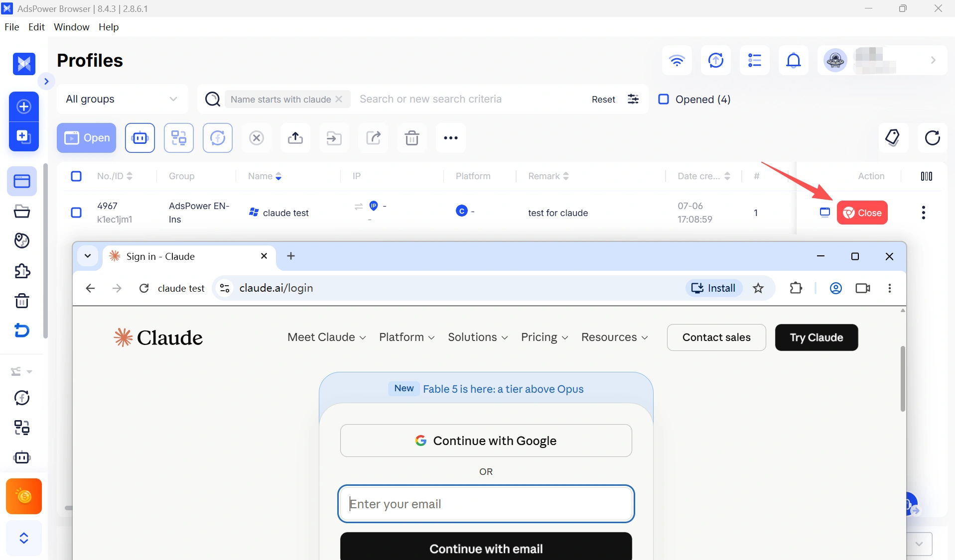Click the export upload toolbar icon

pos(295,138)
